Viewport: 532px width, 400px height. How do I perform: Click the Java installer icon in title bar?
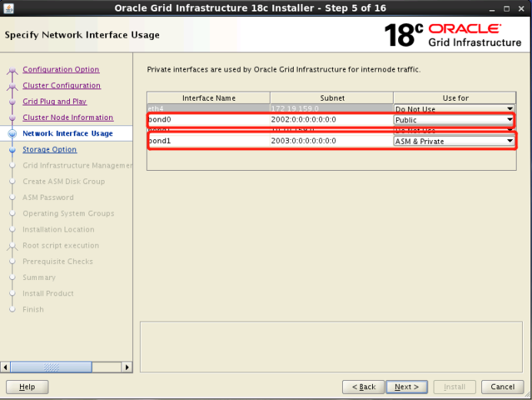tap(8, 8)
